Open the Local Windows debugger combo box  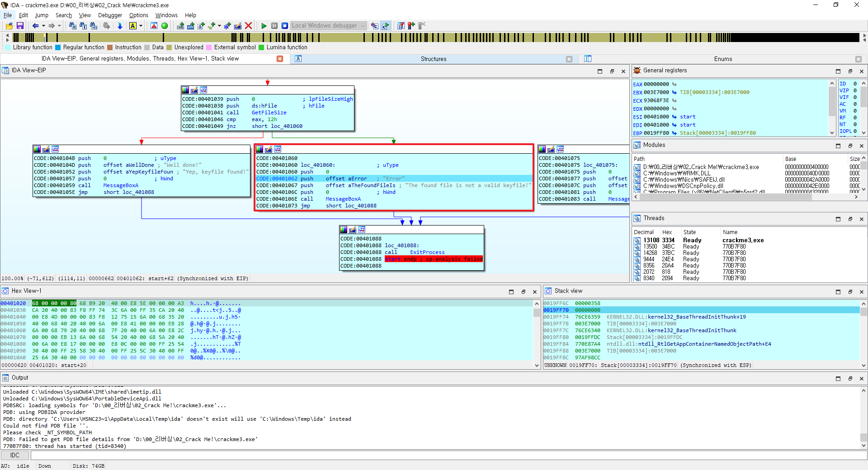(x=328, y=26)
